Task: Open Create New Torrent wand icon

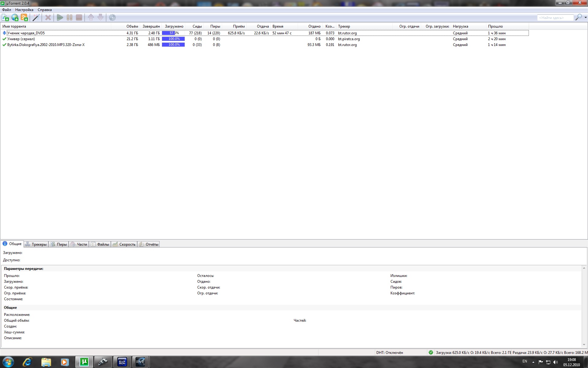Action: point(36,17)
